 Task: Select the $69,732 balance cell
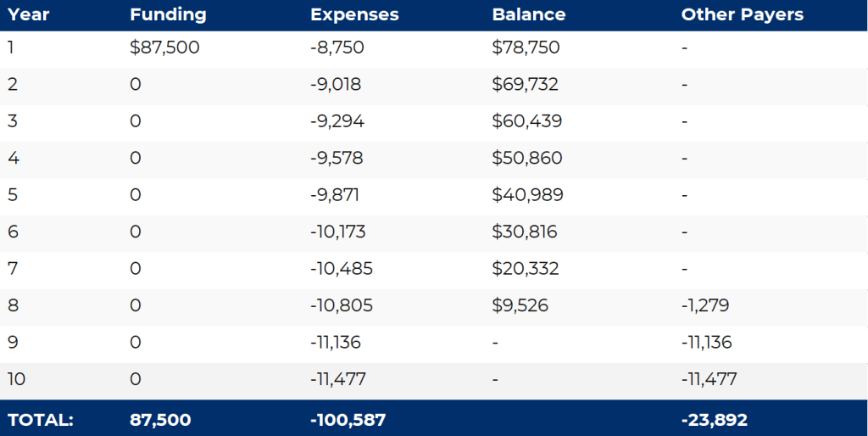click(x=526, y=85)
